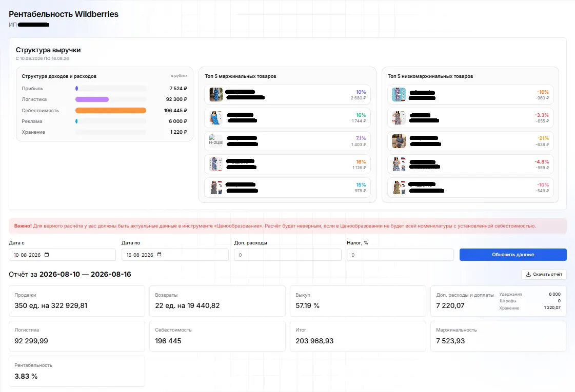
Task: Open calendar picker in Дата по field
Action: pos(159,255)
